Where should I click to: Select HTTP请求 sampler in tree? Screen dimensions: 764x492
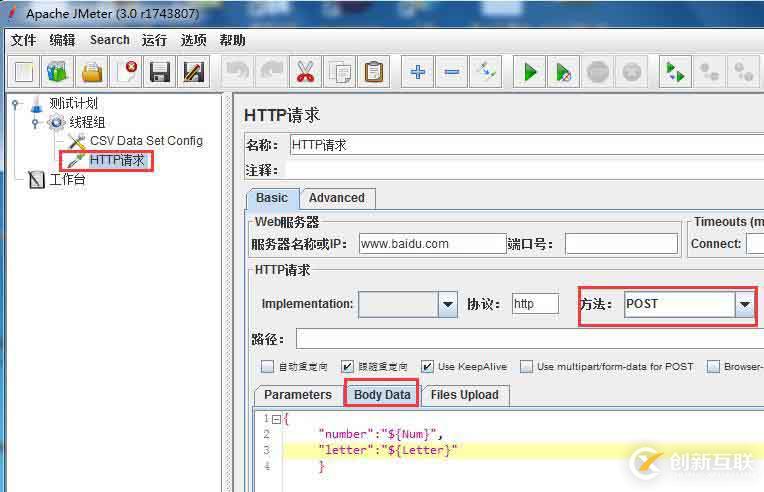point(117,160)
